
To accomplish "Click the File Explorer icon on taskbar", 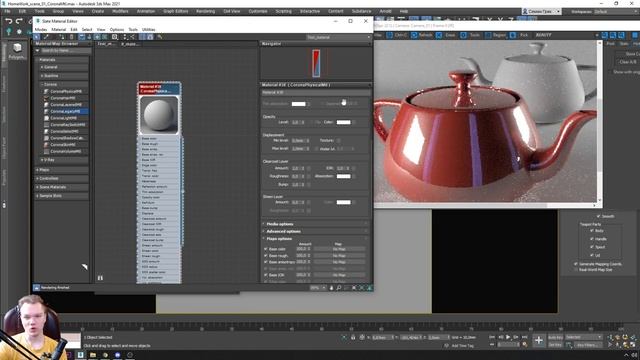I will tap(93, 355).
